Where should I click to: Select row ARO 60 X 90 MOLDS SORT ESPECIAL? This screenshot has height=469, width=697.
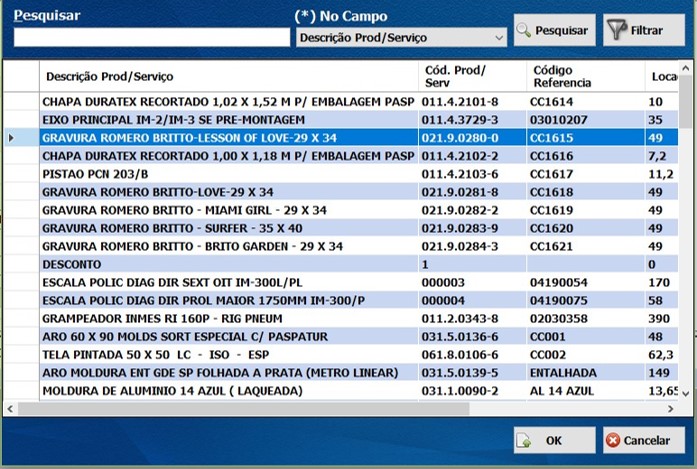point(358,337)
